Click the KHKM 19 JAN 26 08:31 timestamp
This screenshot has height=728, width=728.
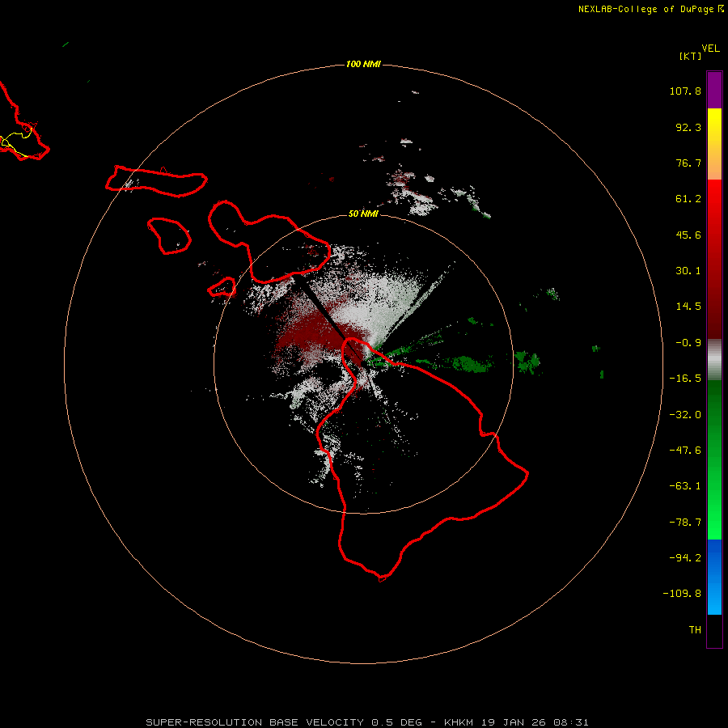(x=516, y=722)
